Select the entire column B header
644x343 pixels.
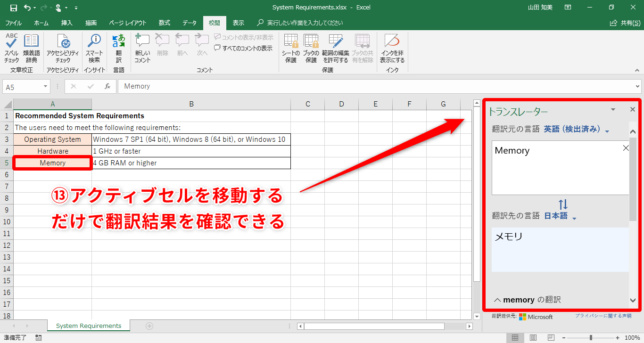click(x=191, y=104)
